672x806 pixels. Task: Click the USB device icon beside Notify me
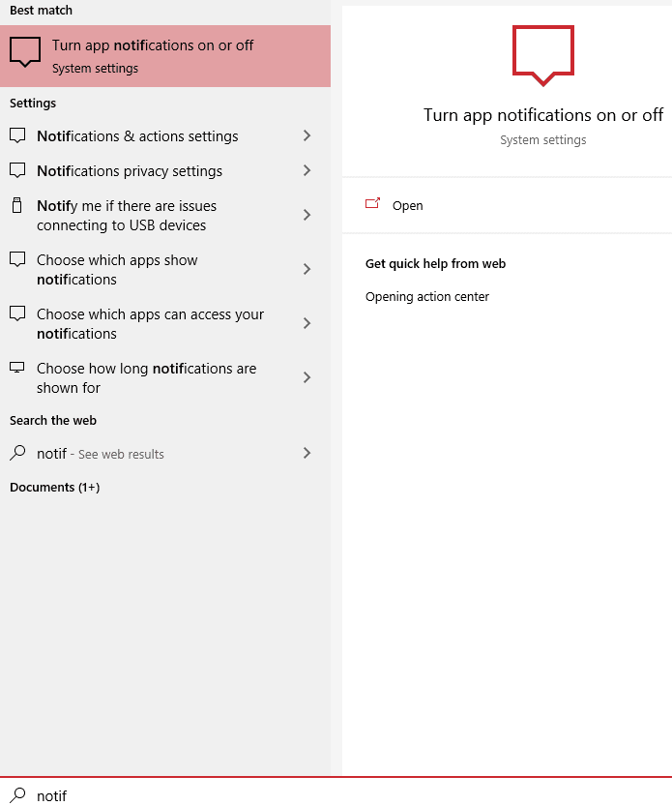[x=17, y=205]
